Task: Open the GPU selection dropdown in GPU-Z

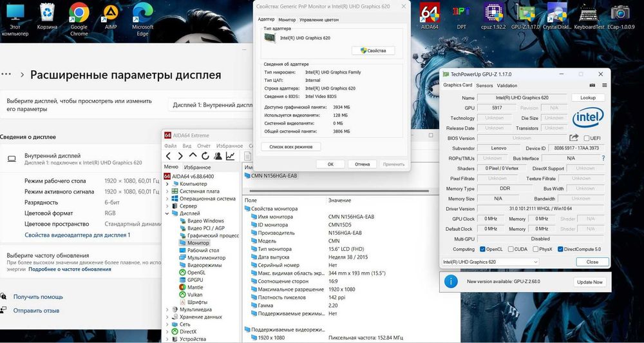Action: click(490, 262)
